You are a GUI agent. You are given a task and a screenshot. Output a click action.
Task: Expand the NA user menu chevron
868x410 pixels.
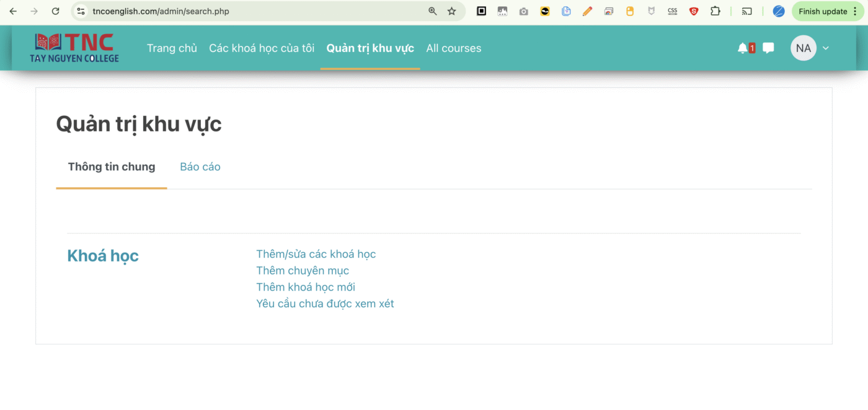point(825,48)
